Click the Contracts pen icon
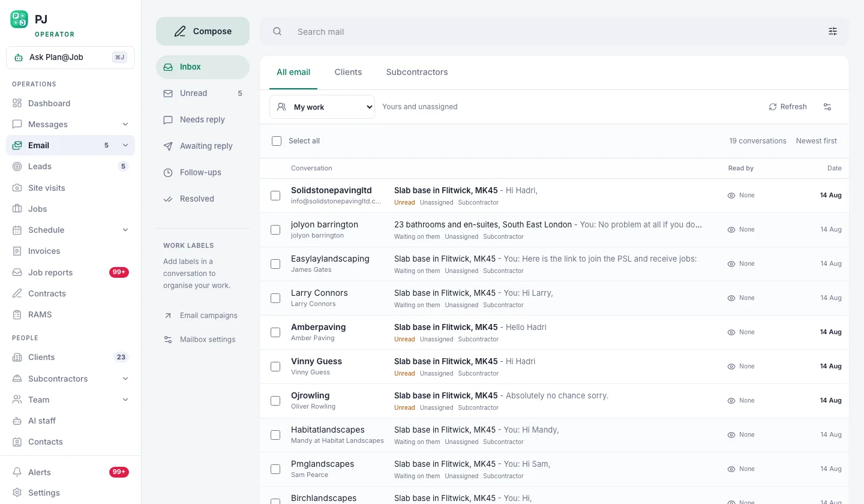864x504 pixels. coord(17,293)
